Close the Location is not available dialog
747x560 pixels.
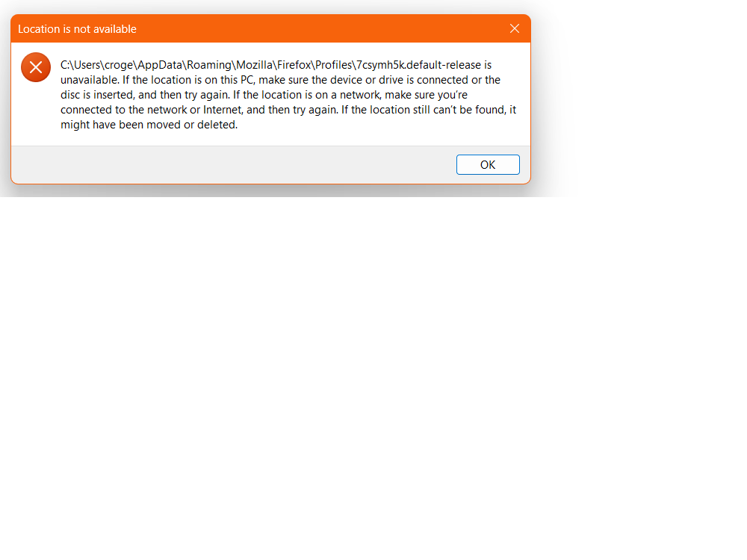[x=515, y=28]
